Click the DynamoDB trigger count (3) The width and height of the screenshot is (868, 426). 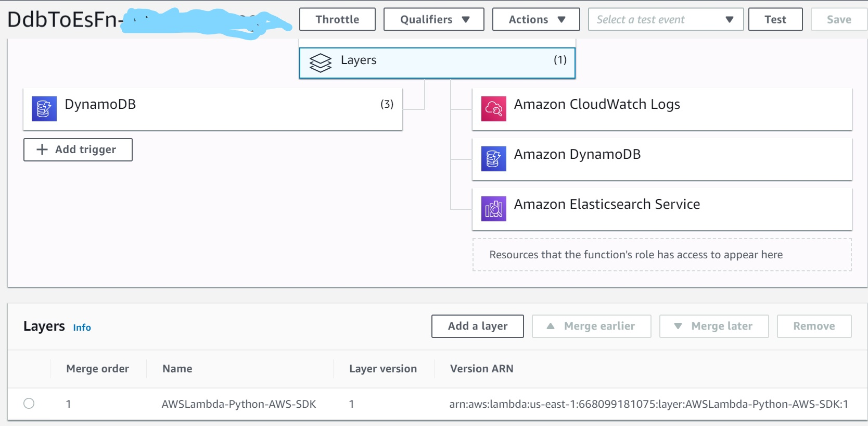(387, 104)
